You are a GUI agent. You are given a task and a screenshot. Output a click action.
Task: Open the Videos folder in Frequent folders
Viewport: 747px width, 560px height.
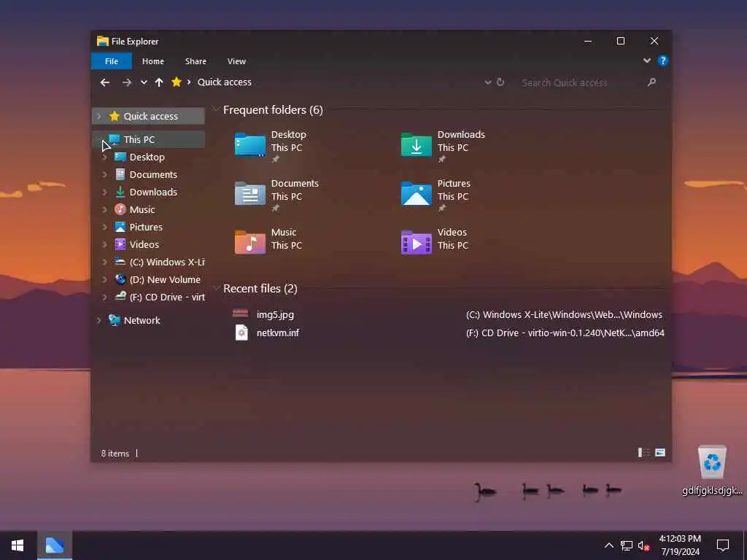(435, 241)
